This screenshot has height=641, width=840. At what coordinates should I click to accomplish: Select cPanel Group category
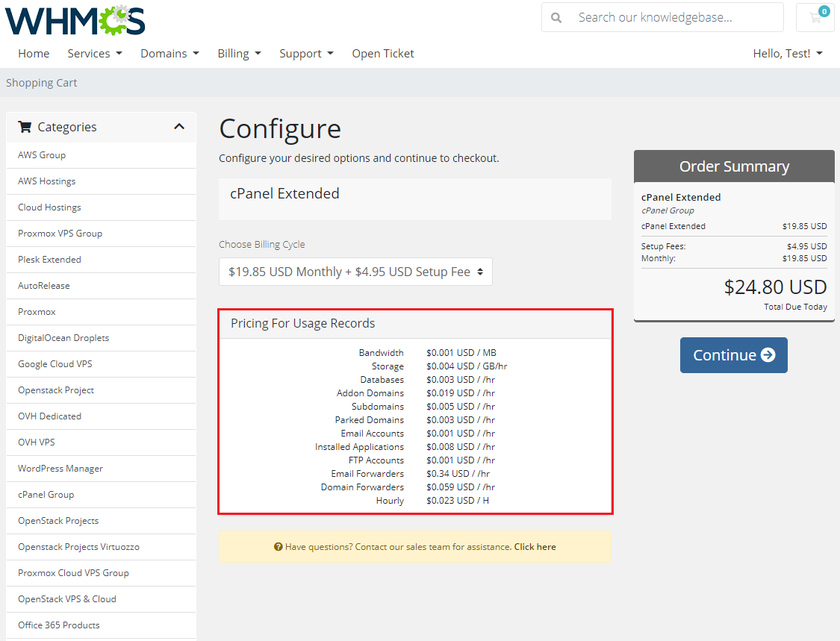click(x=102, y=495)
